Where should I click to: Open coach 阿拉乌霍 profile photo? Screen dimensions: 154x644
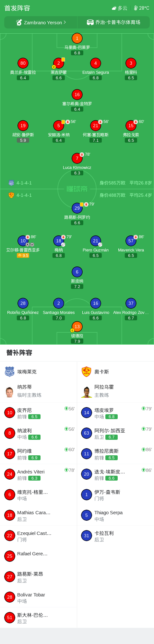click(87, 391)
